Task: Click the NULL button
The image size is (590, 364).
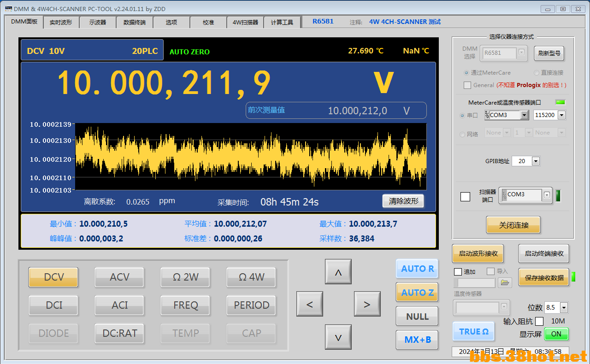Action: pos(417,317)
